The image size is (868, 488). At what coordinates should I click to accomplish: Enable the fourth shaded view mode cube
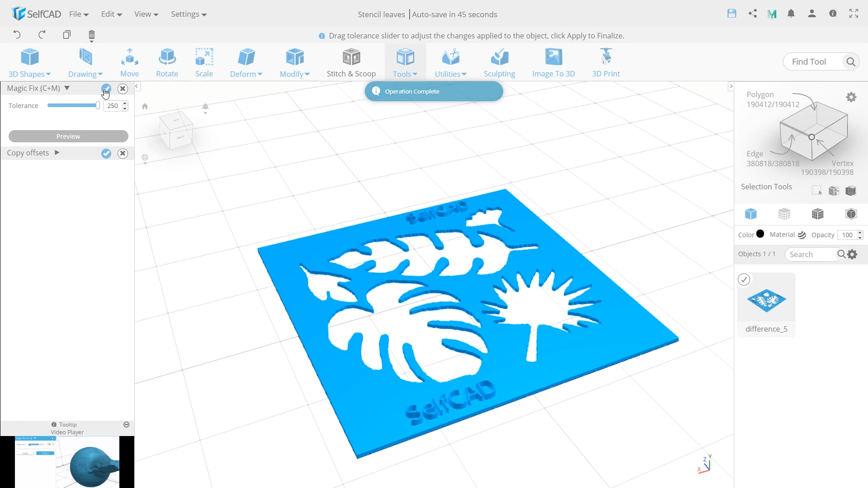pyautogui.click(x=851, y=214)
